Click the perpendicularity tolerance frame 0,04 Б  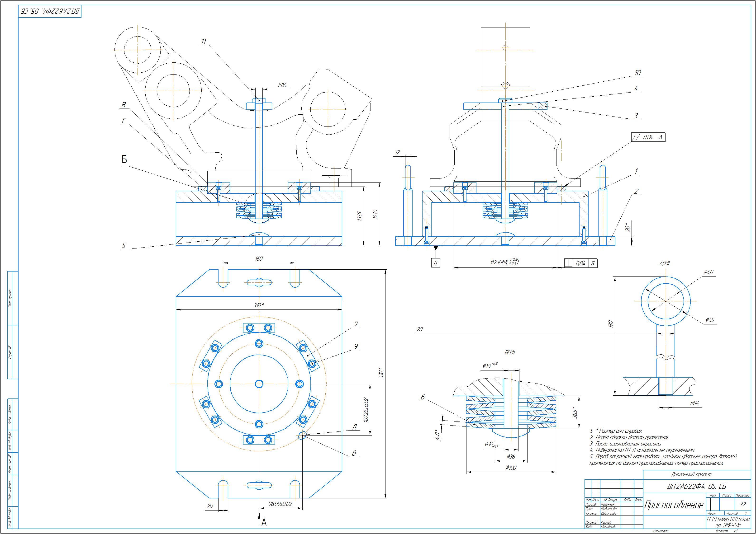pos(580,263)
